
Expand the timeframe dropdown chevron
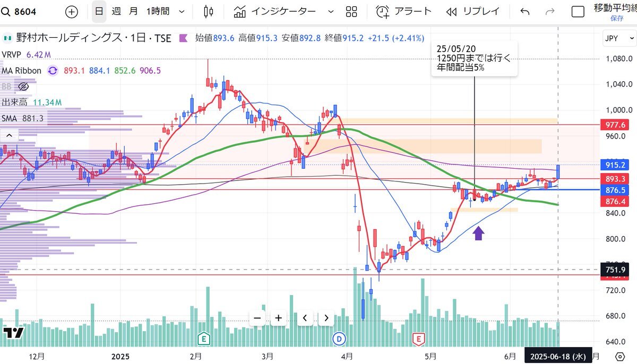(183, 12)
